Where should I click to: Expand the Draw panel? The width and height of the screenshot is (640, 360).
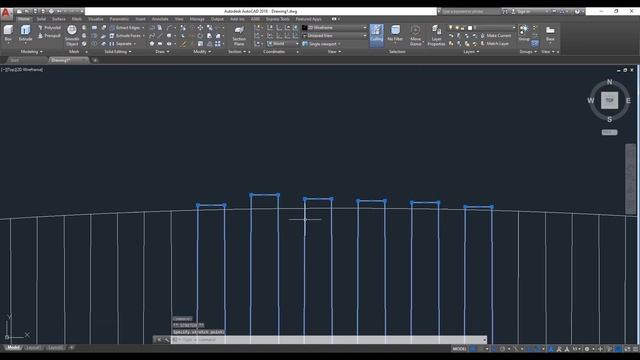[x=162, y=52]
